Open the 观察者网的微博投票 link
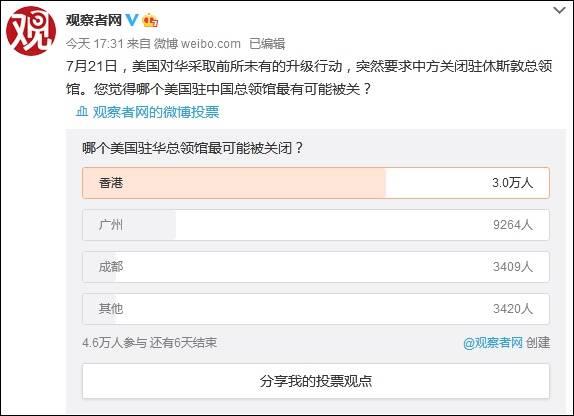 coord(156,112)
